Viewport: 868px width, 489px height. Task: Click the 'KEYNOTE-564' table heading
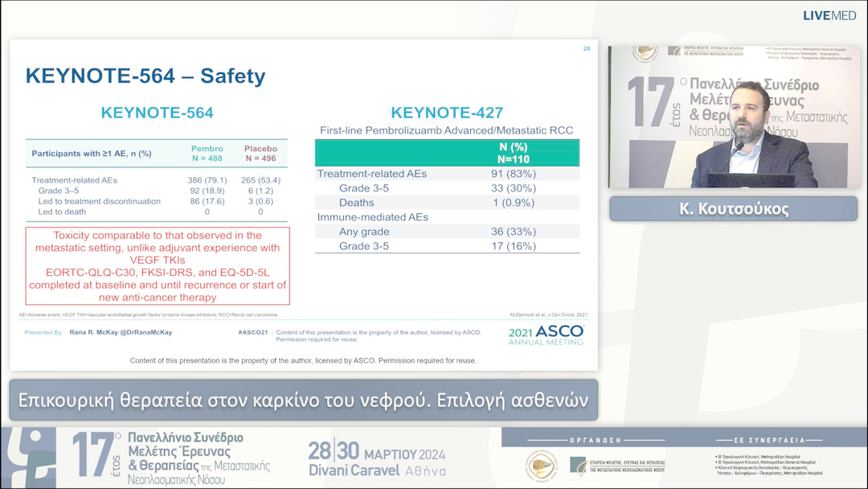click(x=158, y=113)
